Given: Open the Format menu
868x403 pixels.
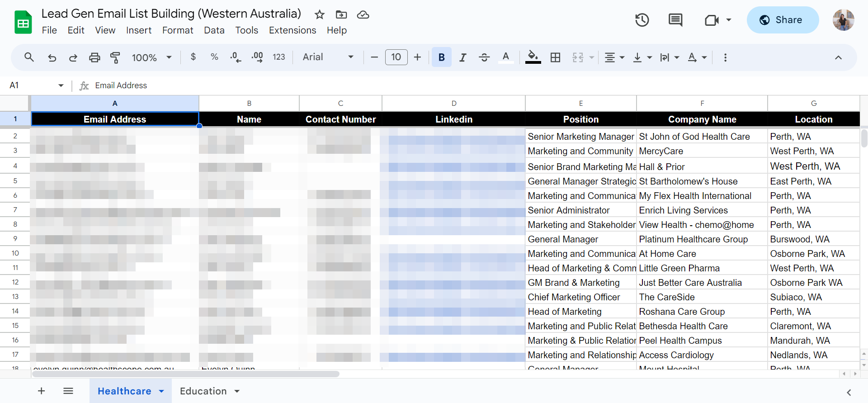Looking at the screenshot, I should tap(178, 30).
